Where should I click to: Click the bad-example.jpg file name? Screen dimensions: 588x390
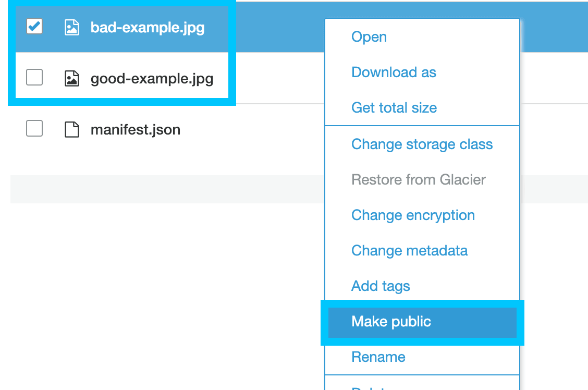coord(148,27)
